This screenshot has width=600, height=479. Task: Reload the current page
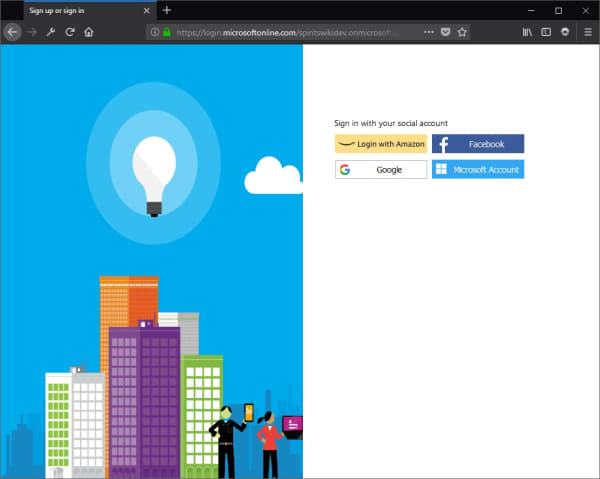point(70,32)
